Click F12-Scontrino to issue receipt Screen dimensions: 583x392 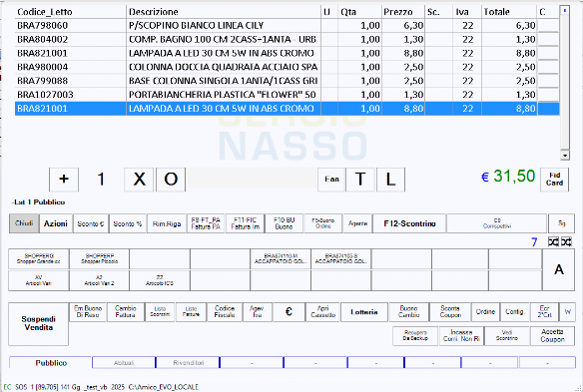[409, 223]
